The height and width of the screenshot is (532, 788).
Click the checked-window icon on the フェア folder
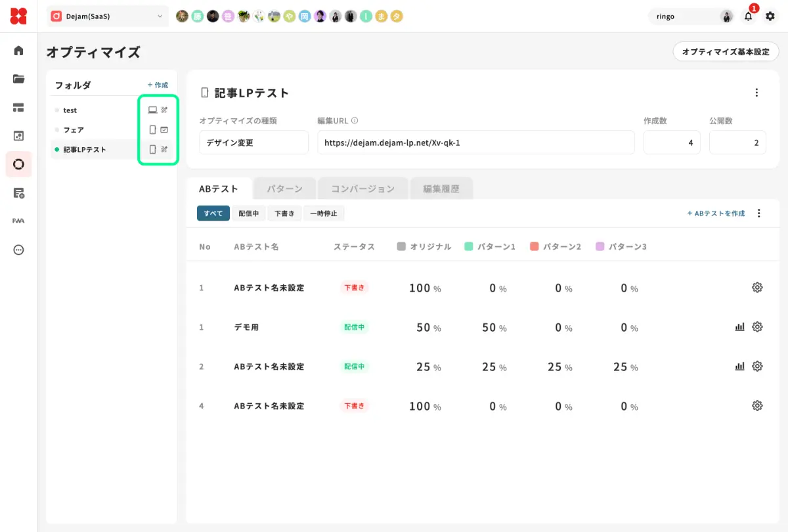(x=164, y=130)
